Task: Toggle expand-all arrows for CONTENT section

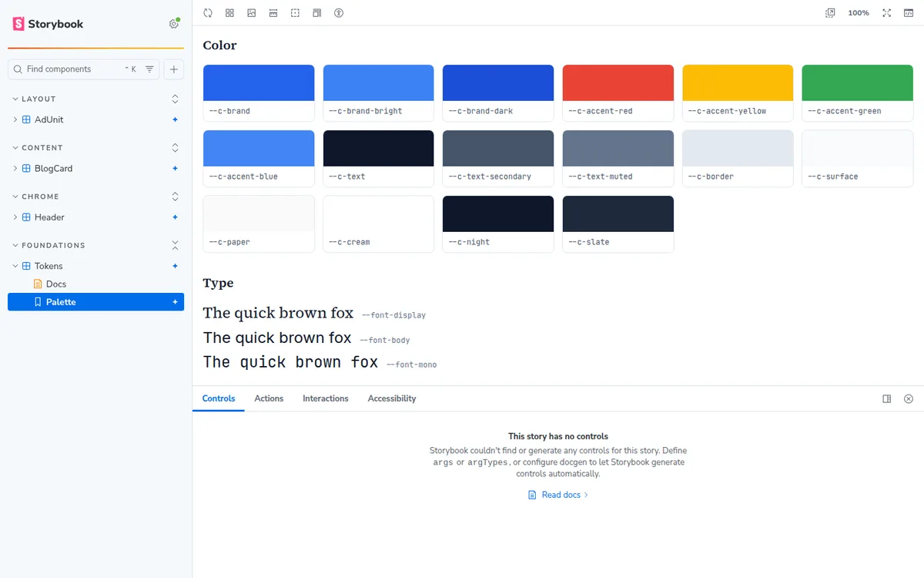Action: coord(175,148)
